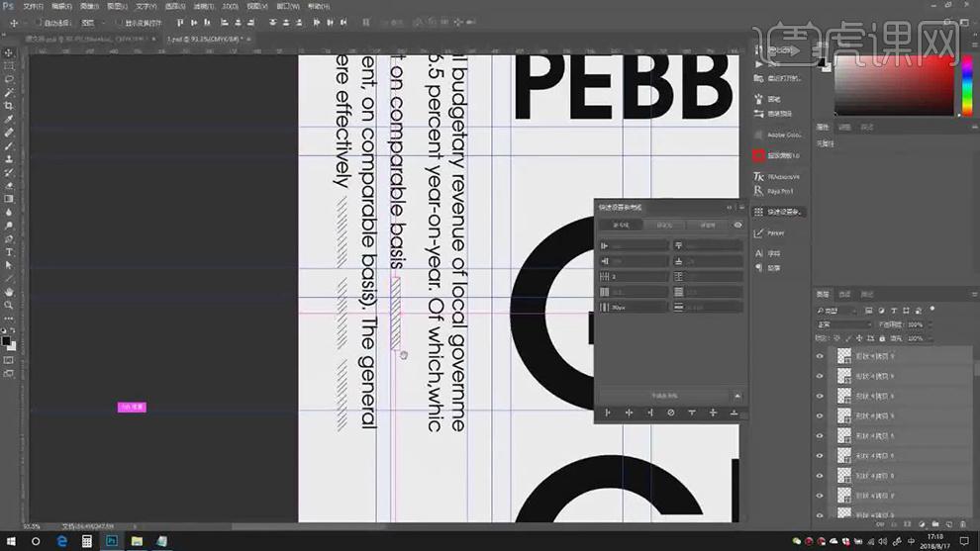Open the 3D(D) menu
Image resolution: width=980 pixels, height=551 pixels.
(230, 6)
